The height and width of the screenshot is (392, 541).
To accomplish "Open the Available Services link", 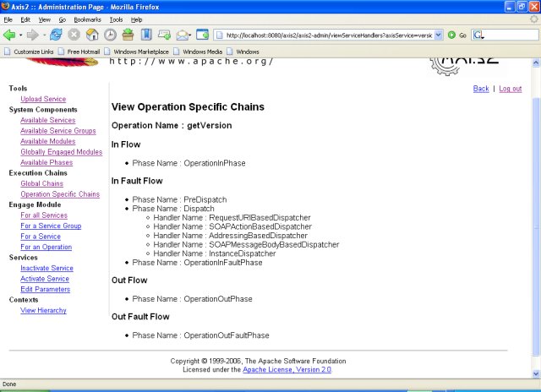I will 48,120.
